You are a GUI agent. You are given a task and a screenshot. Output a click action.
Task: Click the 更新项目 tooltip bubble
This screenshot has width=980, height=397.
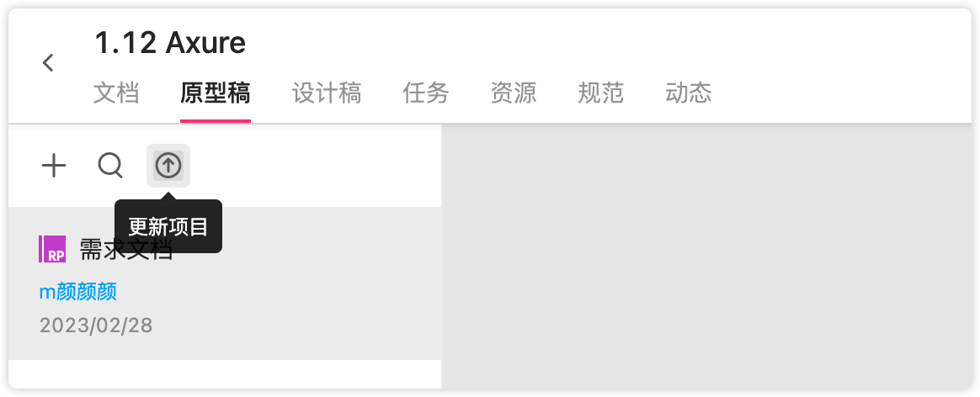point(168,226)
